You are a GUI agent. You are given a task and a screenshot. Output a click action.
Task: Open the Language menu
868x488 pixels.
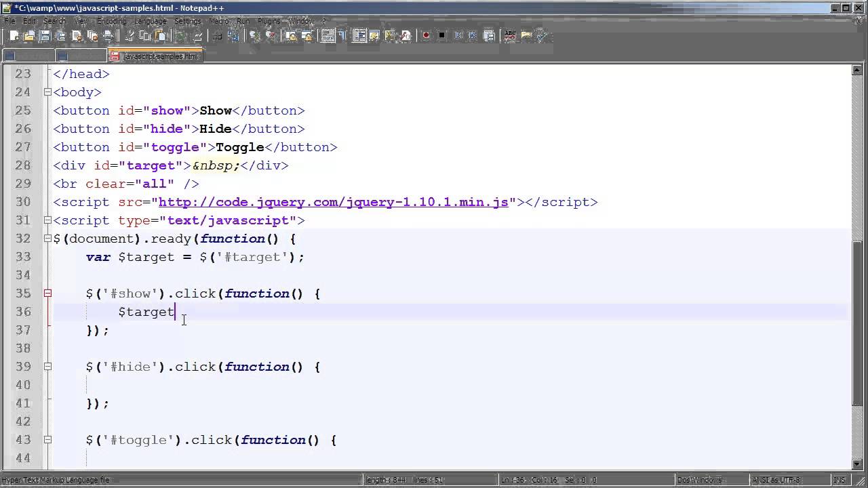pos(151,21)
